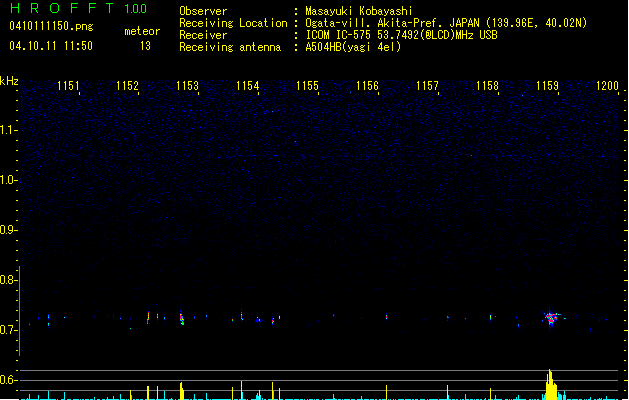Screen dimensions: 629x400
Task: Click the HROFFT 1.0.0 title text
Action: 79,8
